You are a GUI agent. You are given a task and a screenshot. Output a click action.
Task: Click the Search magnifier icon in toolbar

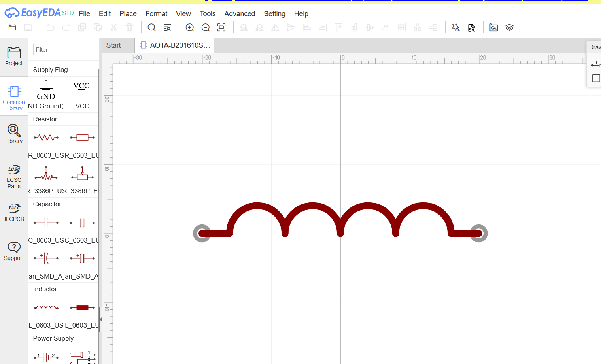click(151, 28)
